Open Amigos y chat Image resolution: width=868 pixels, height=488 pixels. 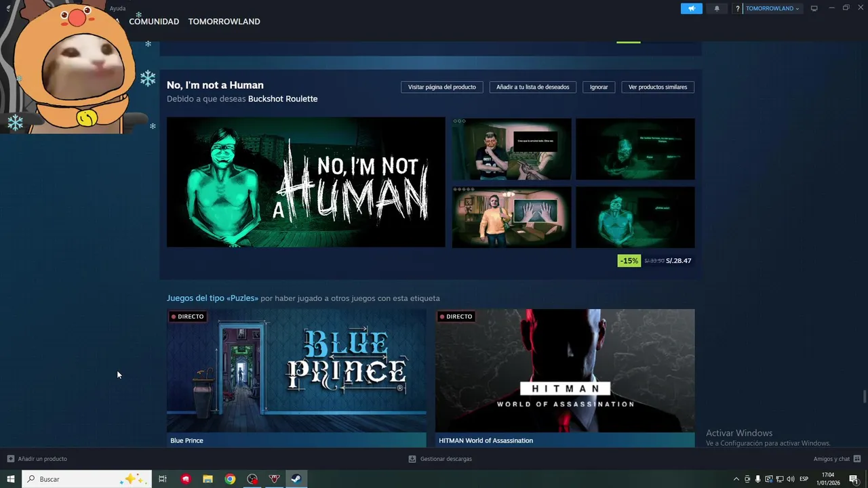click(x=836, y=459)
